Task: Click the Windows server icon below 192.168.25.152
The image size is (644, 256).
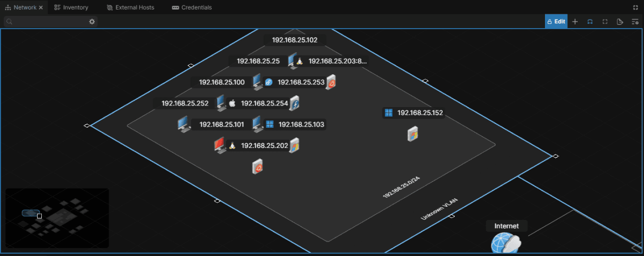Action: point(413,134)
